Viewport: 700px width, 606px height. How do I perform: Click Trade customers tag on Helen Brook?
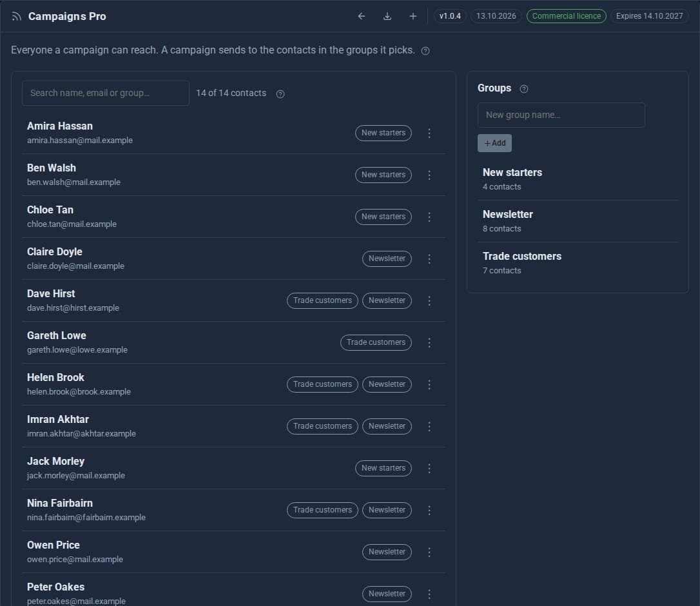pos(322,384)
